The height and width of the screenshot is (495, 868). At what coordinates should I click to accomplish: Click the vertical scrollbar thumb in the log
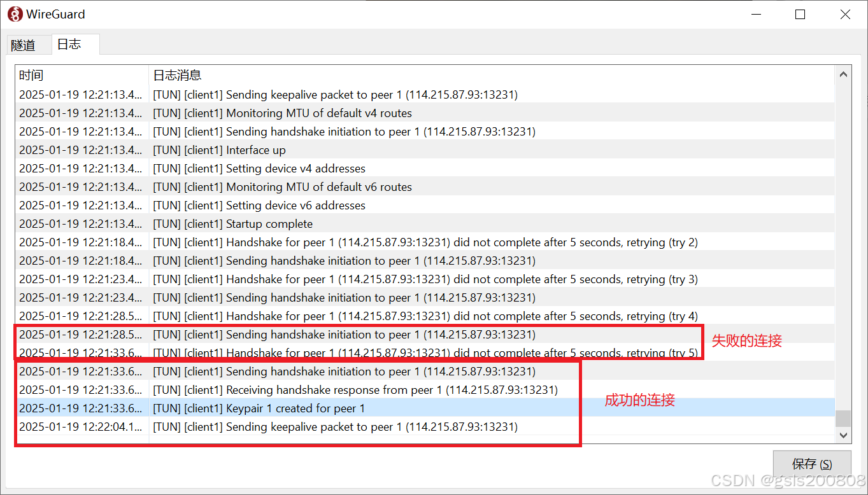pyautogui.click(x=843, y=418)
